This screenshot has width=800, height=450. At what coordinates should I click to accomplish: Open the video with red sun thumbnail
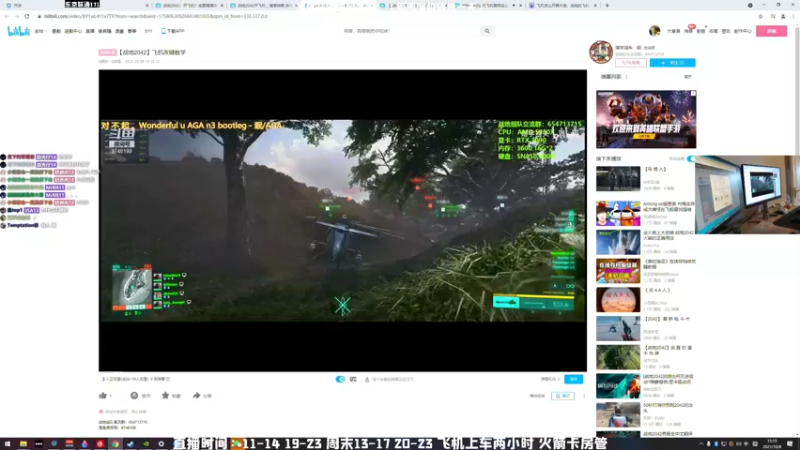coord(618,299)
